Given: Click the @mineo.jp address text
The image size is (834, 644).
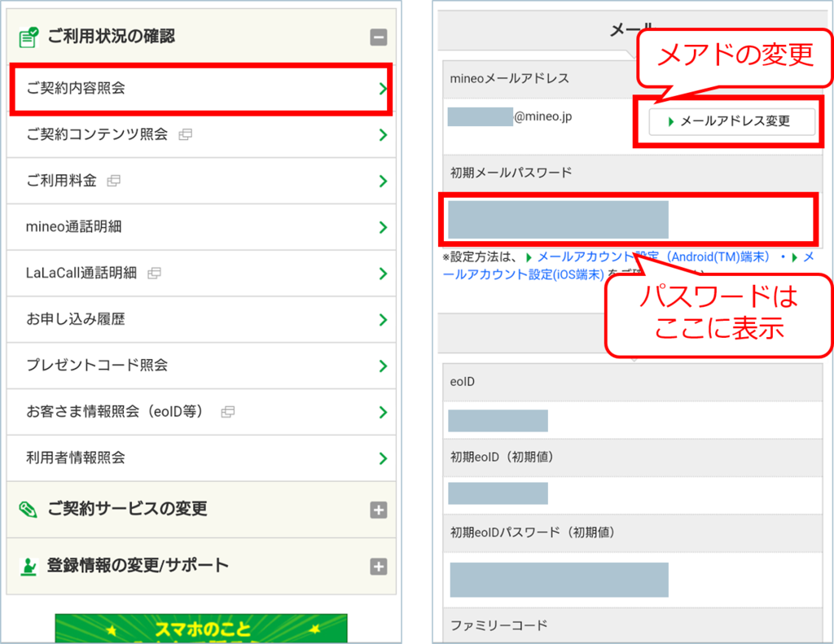Looking at the screenshot, I should click(x=543, y=116).
